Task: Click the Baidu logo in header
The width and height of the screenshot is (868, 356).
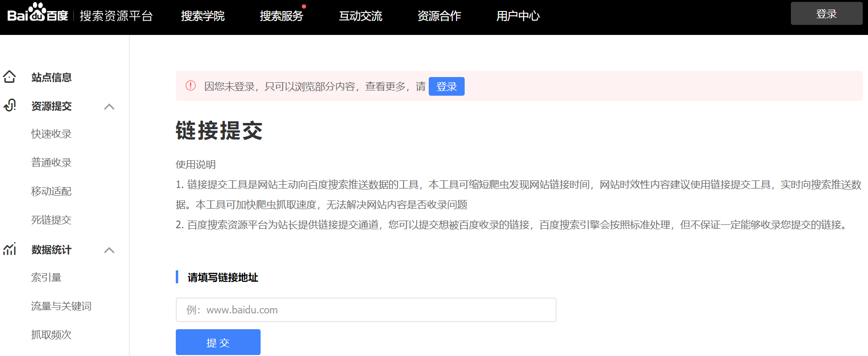Action: [x=38, y=12]
